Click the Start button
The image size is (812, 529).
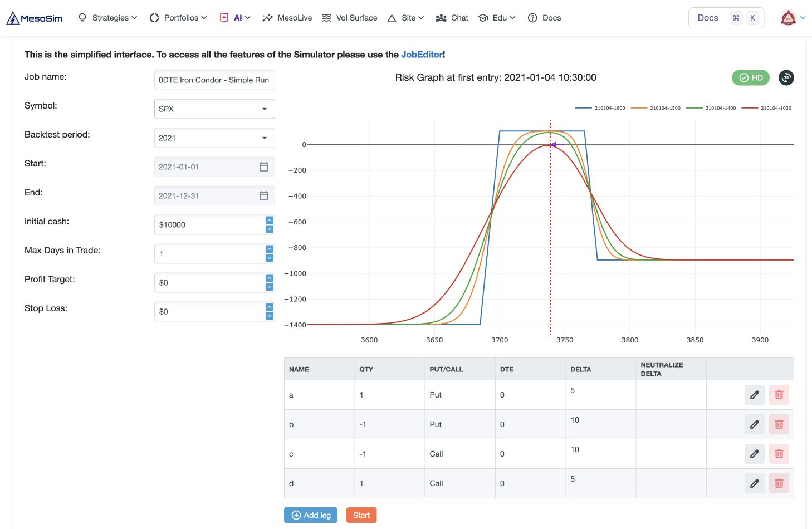361,515
